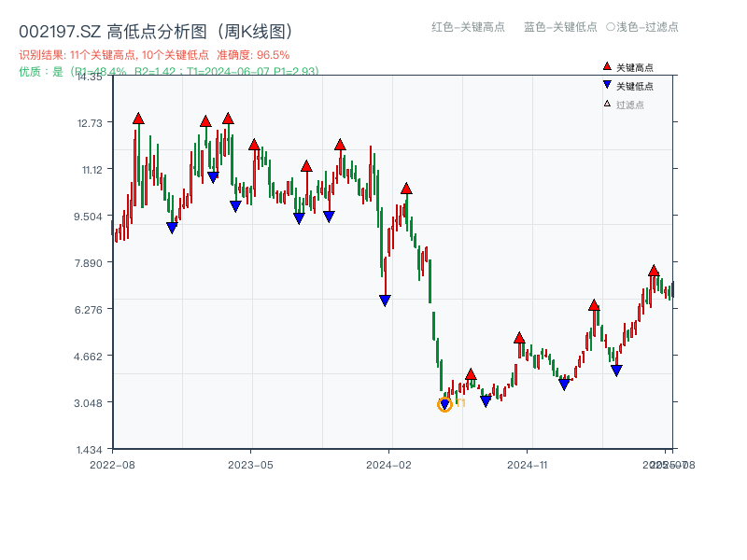
Task: Click the chart title 002197.SZ 高低点分析图
Action: point(156,29)
